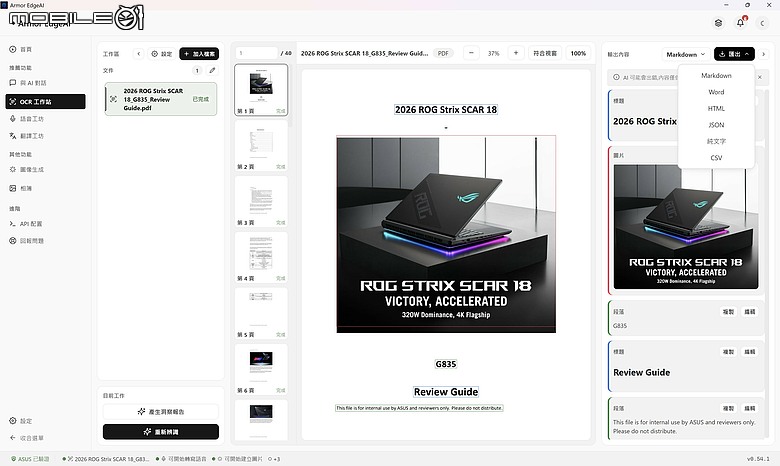Click the pencil edit icon beside document count
This screenshot has height=466, width=780.
pyautogui.click(x=212, y=70)
